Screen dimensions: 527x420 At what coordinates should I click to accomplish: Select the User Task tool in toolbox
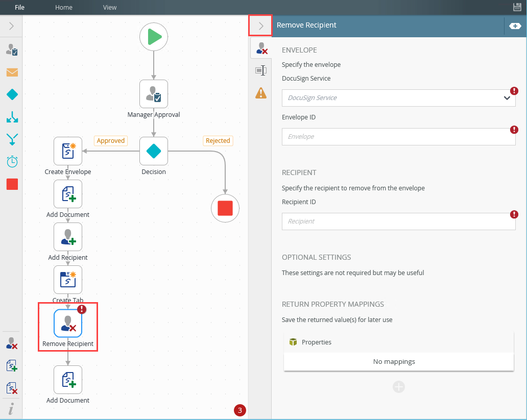12,50
